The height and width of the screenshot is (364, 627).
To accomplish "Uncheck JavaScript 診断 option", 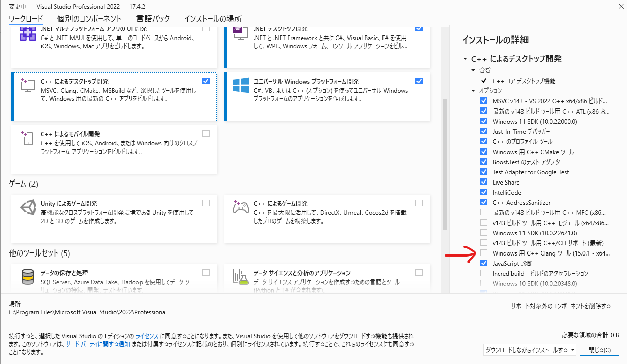I will tap(484, 263).
